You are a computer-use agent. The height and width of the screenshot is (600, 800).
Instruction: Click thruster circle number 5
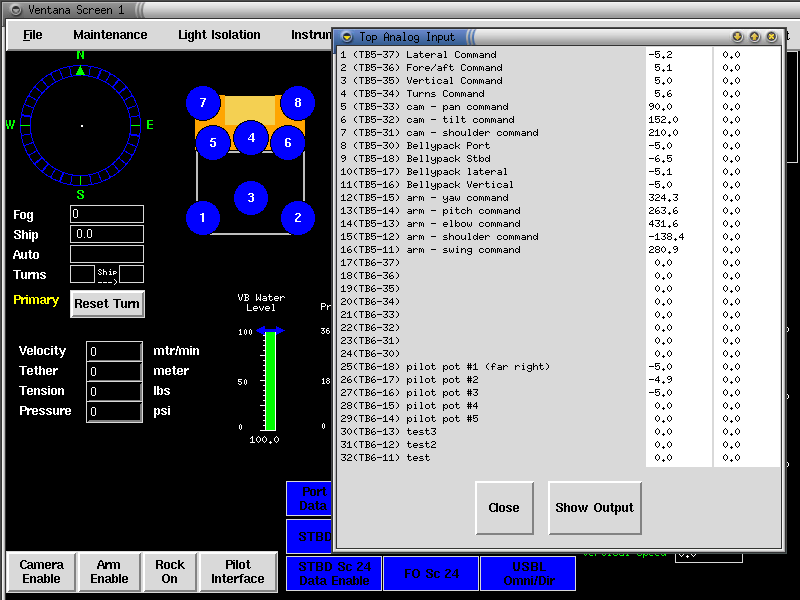(x=213, y=143)
